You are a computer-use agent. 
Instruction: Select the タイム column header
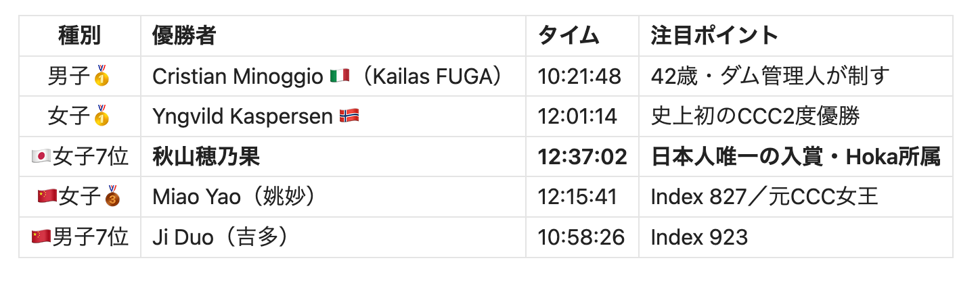pos(569,35)
